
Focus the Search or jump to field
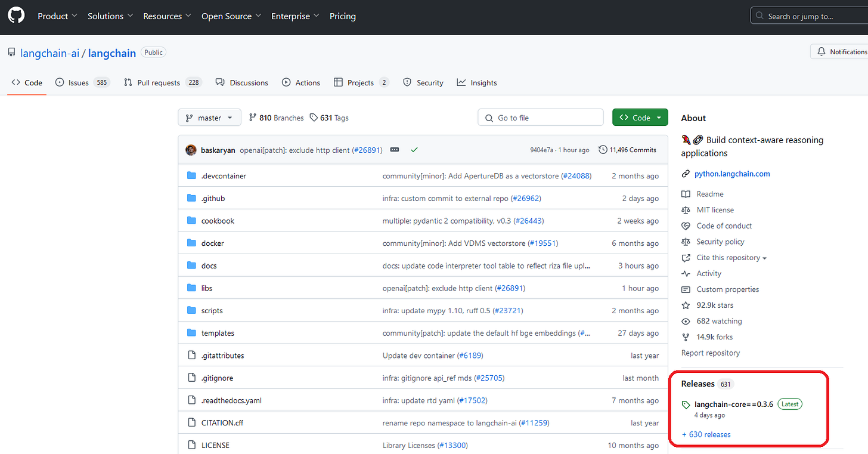point(809,16)
